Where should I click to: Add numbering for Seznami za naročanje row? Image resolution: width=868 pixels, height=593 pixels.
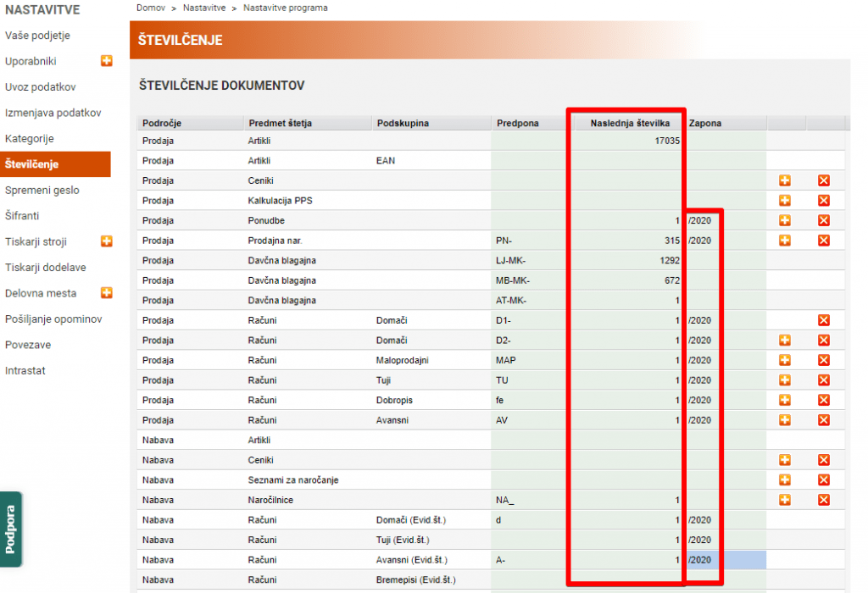tap(785, 479)
